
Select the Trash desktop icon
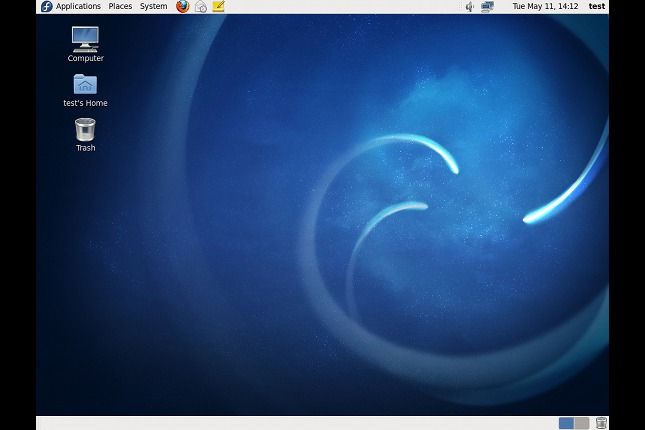point(85,135)
